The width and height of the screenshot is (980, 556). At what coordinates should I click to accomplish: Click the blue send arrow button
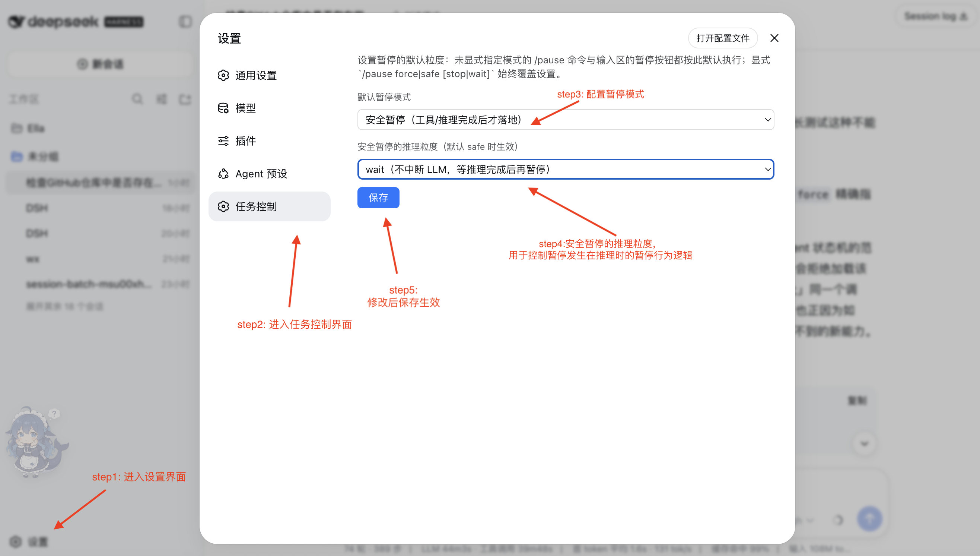(870, 519)
